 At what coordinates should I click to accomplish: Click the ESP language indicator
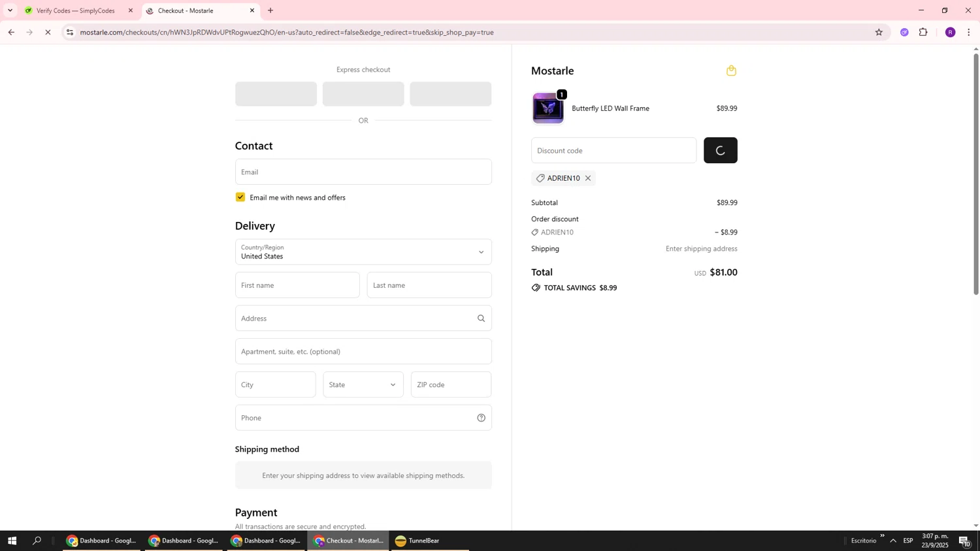[908, 541]
